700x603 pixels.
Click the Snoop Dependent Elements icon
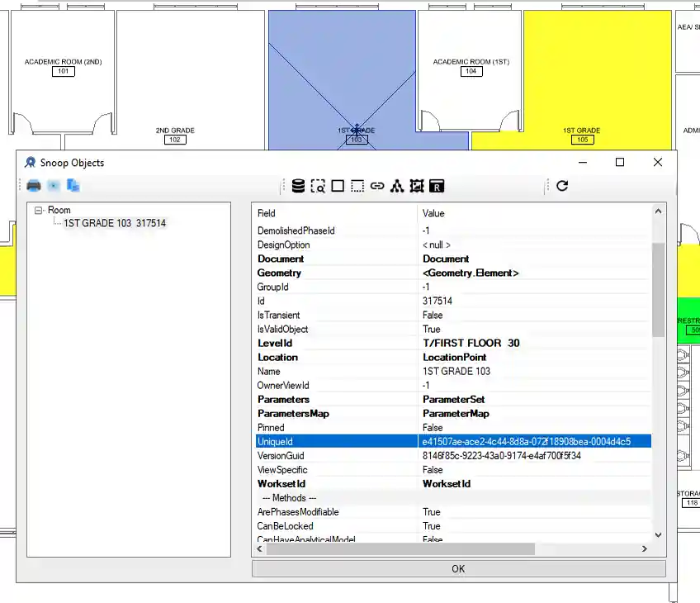[x=416, y=185]
